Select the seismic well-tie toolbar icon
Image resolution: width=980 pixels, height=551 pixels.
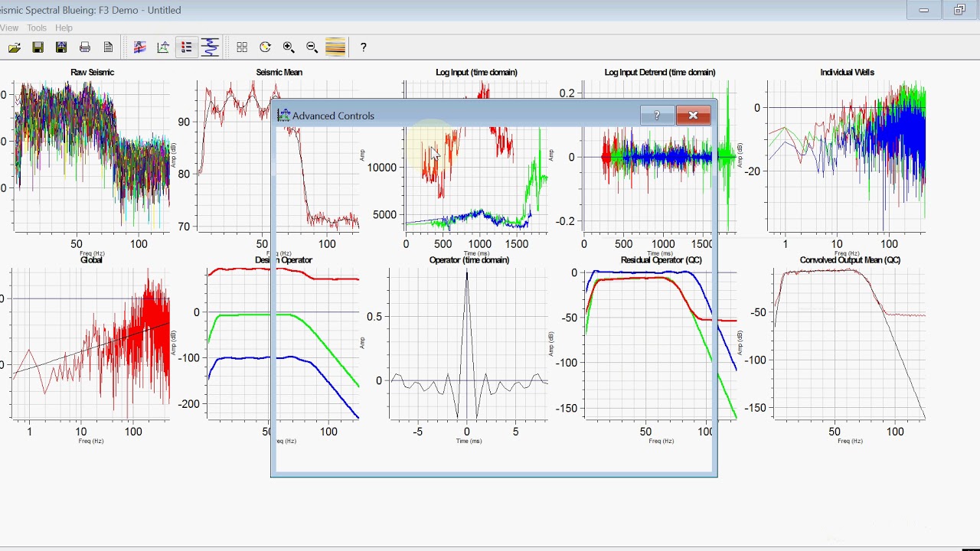point(139,47)
